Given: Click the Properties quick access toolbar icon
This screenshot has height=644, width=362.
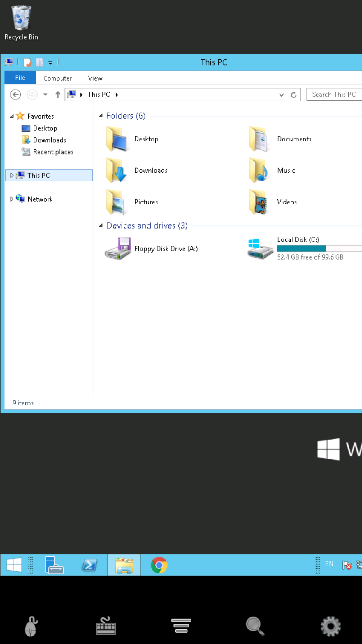Looking at the screenshot, I should coord(27,62).
